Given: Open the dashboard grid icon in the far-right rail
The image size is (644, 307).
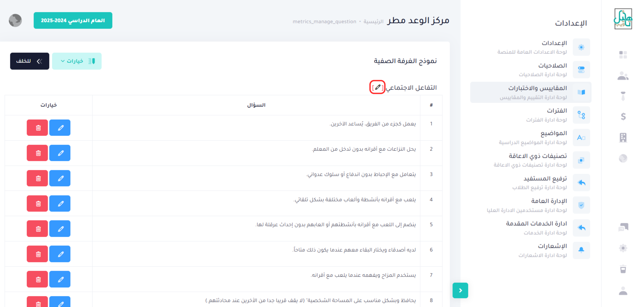Looking at the screenshot, I should click(623, 55).
